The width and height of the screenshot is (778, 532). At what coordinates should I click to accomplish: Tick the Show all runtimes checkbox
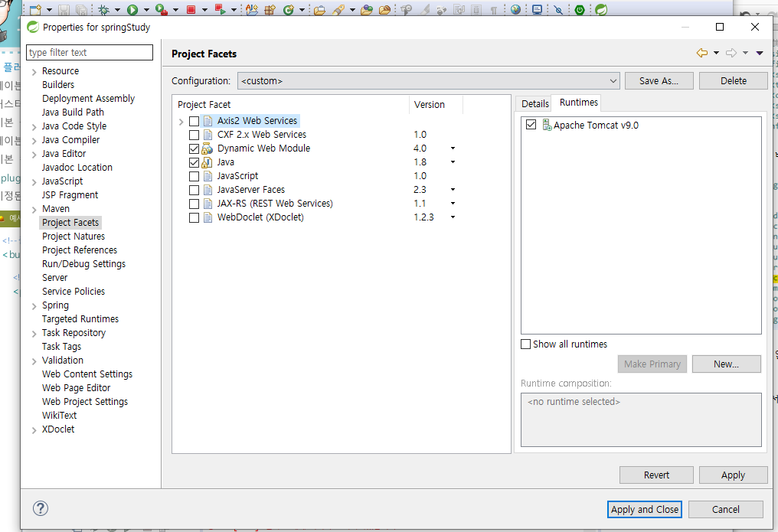(525, 344)
